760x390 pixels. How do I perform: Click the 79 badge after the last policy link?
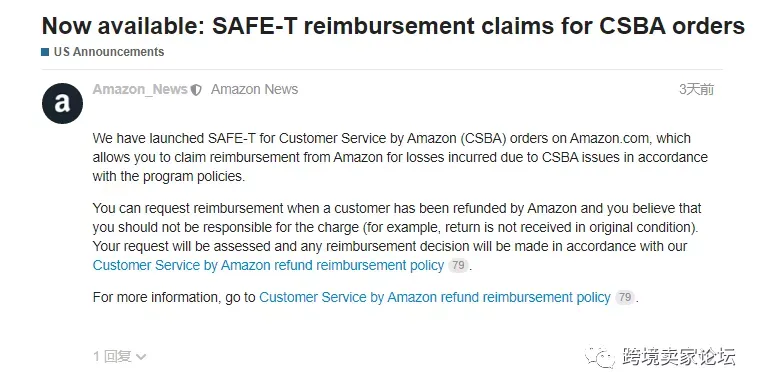coord(625,297)
